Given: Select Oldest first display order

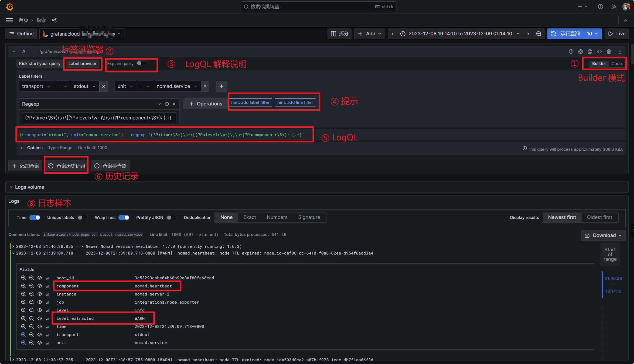Looking at the screenshot, I should point(599,217).
